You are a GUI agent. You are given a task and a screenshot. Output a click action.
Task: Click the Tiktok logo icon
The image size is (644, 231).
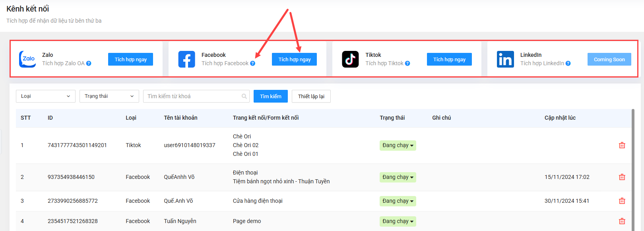pyautogui.click(x=350, y=59)
